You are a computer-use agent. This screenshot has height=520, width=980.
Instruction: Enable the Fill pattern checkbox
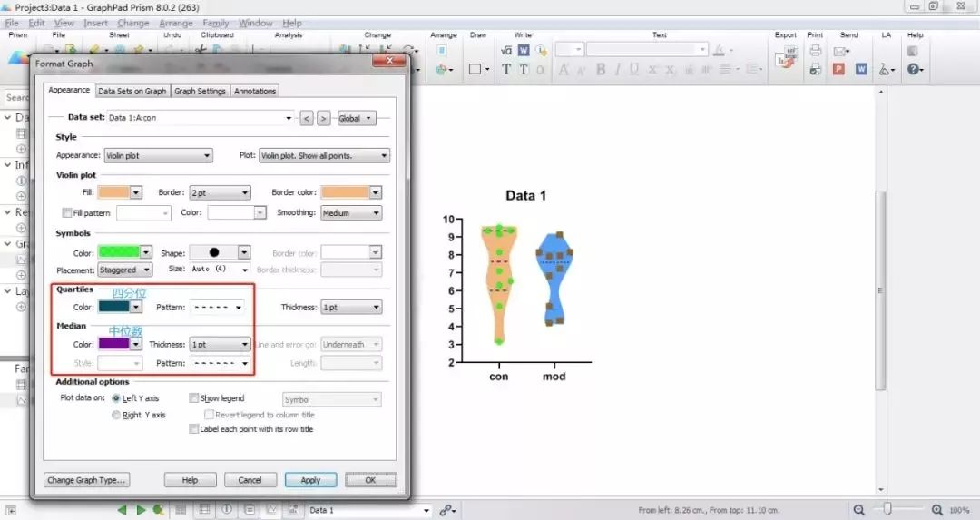[67, 213]
